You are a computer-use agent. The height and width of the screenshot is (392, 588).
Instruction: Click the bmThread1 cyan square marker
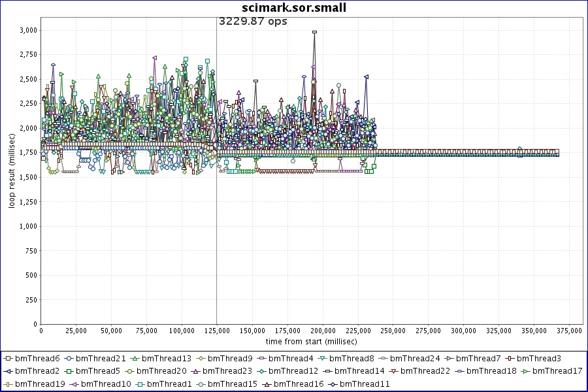click(x=139, y=384)
